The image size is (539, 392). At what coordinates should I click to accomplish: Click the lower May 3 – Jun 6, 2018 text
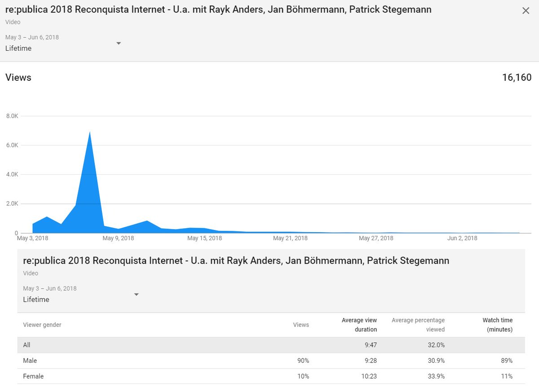pyautogui.click(x=50, y=288)
